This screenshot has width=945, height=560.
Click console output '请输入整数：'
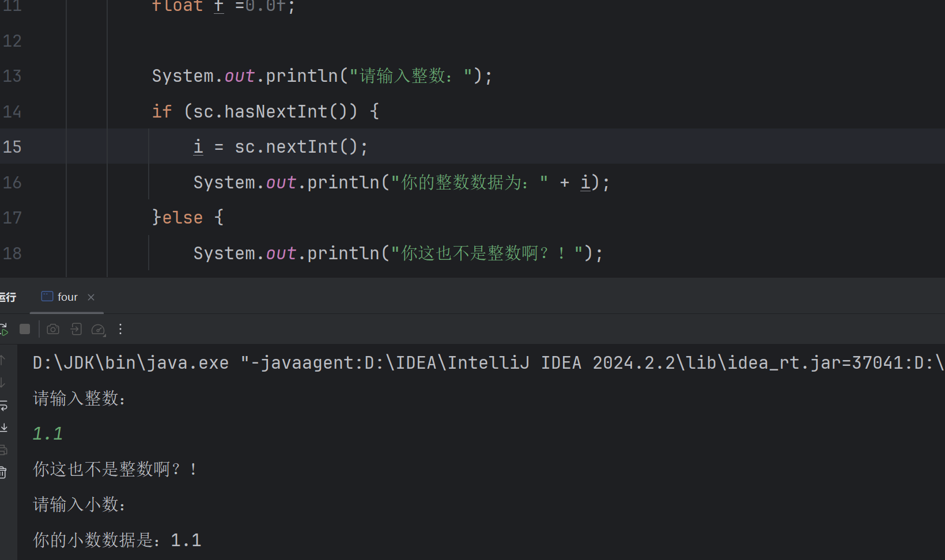click(80, 399)
